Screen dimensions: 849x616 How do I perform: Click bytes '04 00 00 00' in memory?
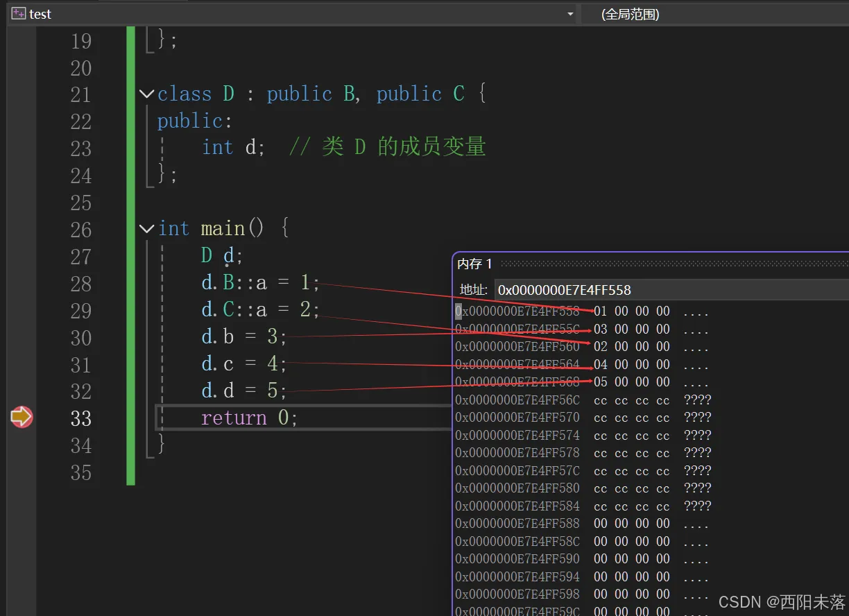pyautogui.click(x=632, y=364)
